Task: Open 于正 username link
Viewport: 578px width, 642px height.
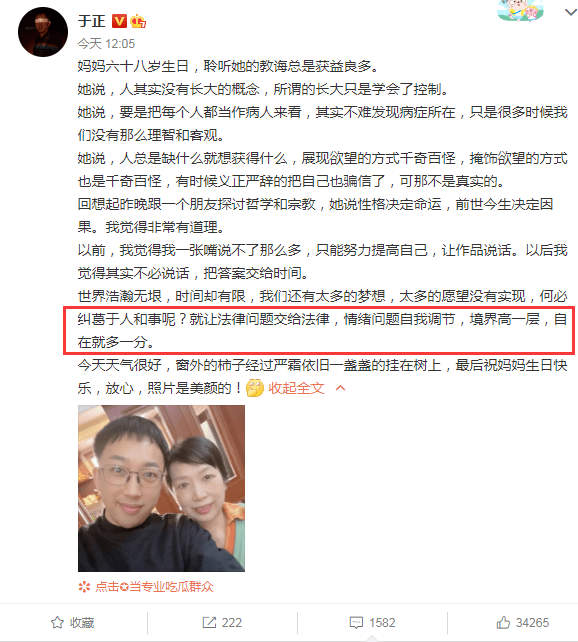Action: coord(92,21)
